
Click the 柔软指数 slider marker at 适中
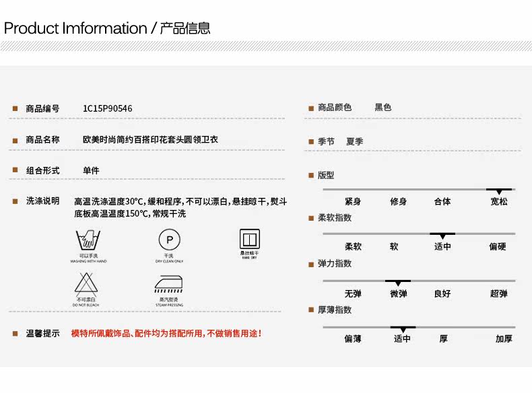(442, 236)
